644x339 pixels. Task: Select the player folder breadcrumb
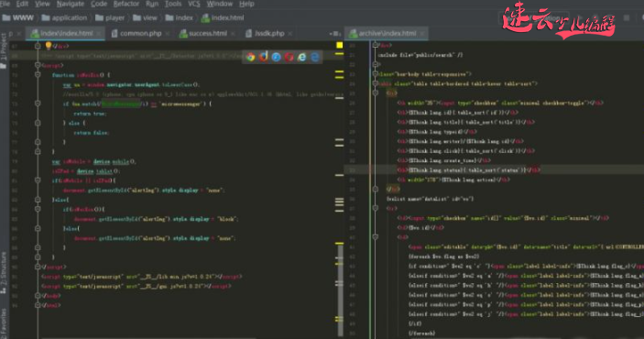click(x=110, y=18)
